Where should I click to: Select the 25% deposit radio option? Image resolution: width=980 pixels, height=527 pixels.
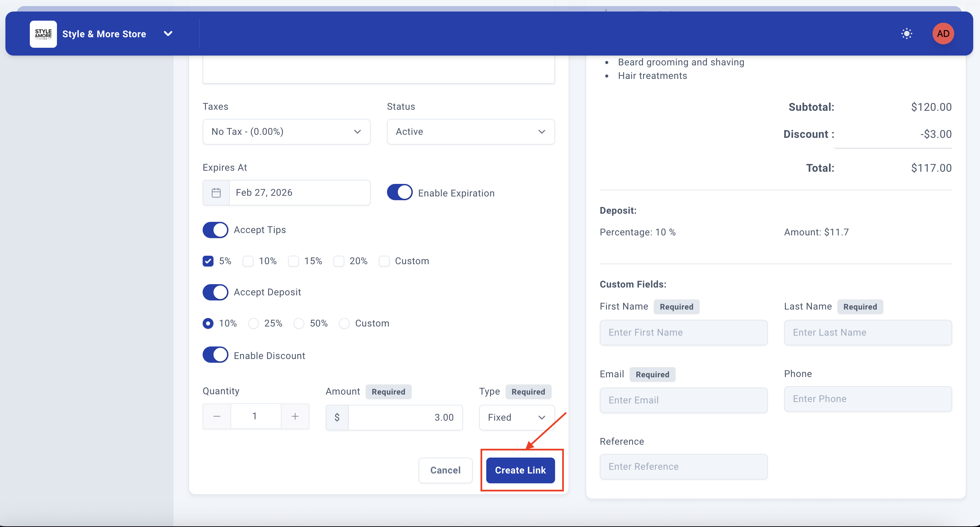click(x=253, y=323)
